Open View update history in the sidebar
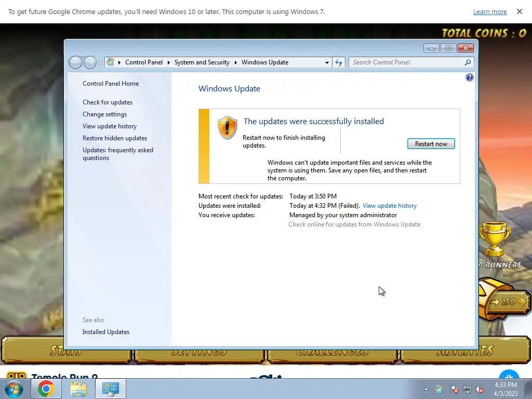The height and width of the screenshot is (399, 532). coord(110,126)
